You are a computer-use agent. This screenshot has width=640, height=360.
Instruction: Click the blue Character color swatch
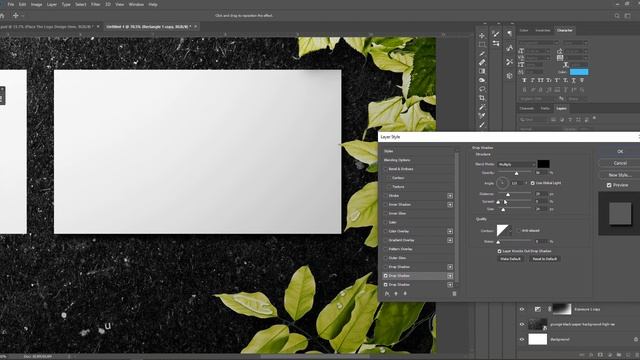pyautogui.click(x=579, y=72)
